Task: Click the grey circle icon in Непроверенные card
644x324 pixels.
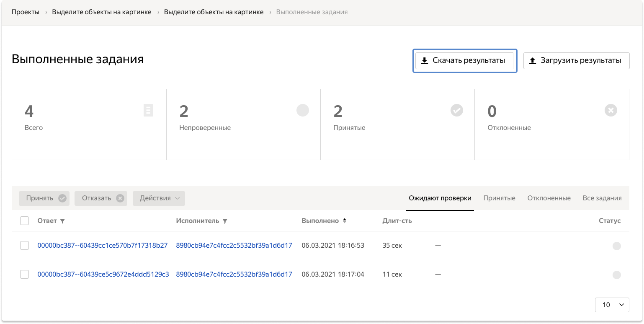Action: [303, 110]
